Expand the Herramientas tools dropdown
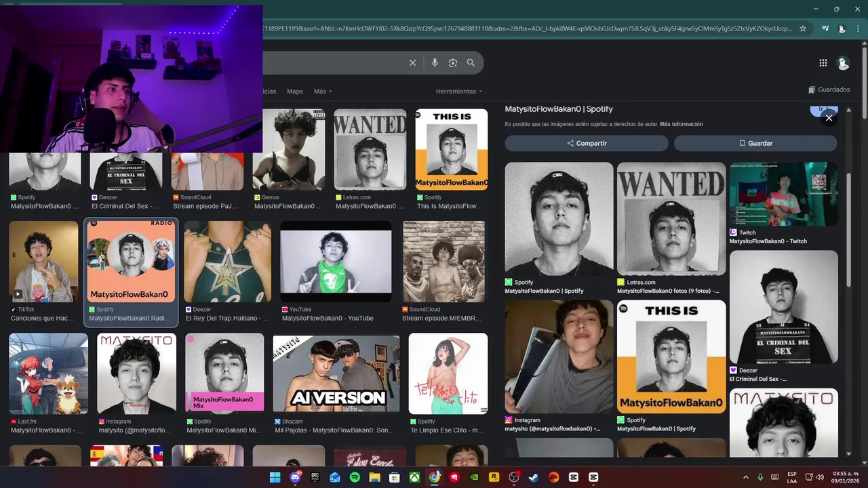The image size is (868, 488). click(459, 91)
